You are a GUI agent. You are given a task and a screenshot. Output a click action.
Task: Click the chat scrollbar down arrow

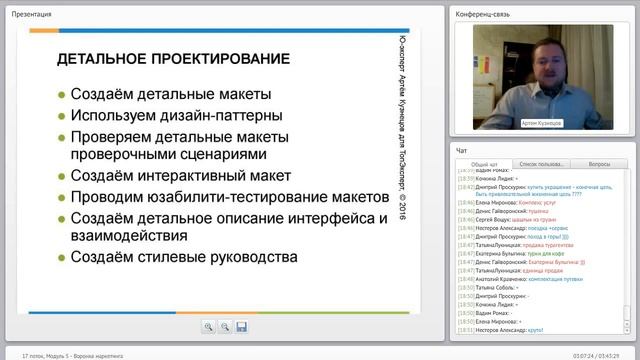(627, 331)
